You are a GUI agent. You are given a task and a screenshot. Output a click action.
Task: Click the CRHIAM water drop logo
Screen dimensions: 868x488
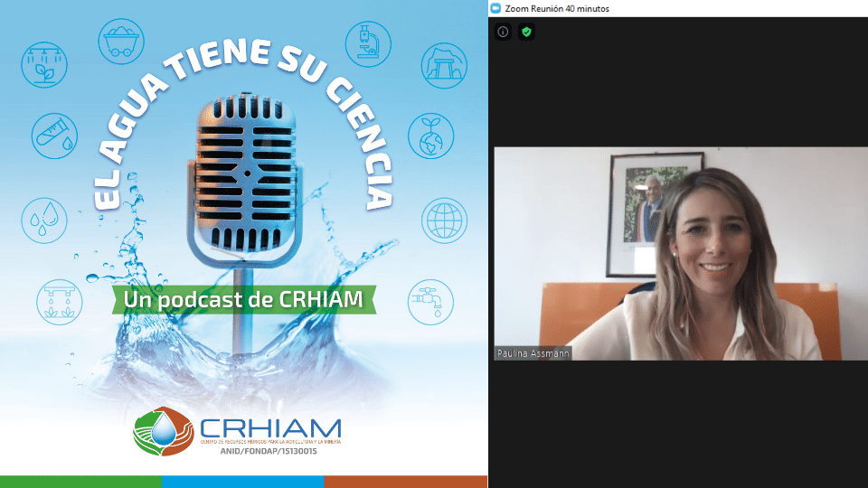(x=164, y=432)
